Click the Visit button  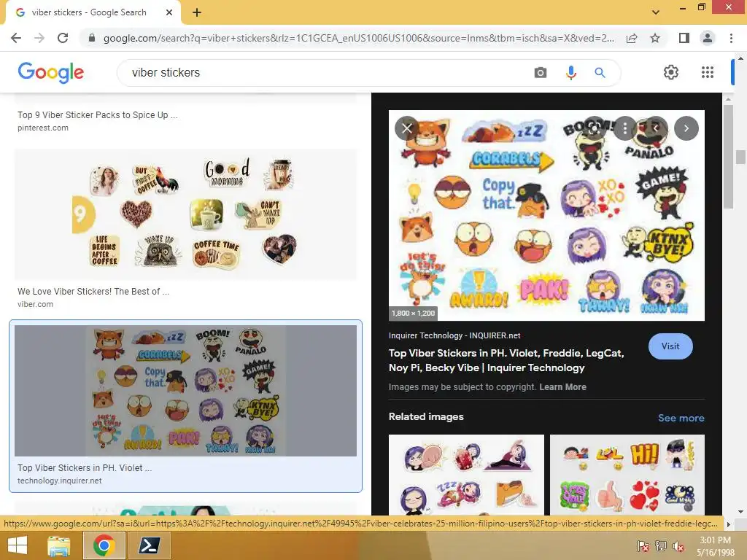click(x=670, y=346)
